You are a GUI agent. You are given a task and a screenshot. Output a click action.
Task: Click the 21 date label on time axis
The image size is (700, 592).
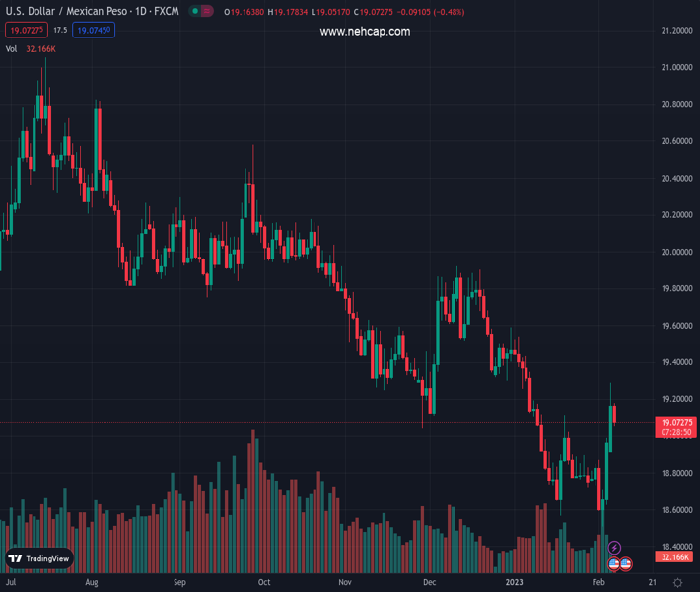click(653, 582)
